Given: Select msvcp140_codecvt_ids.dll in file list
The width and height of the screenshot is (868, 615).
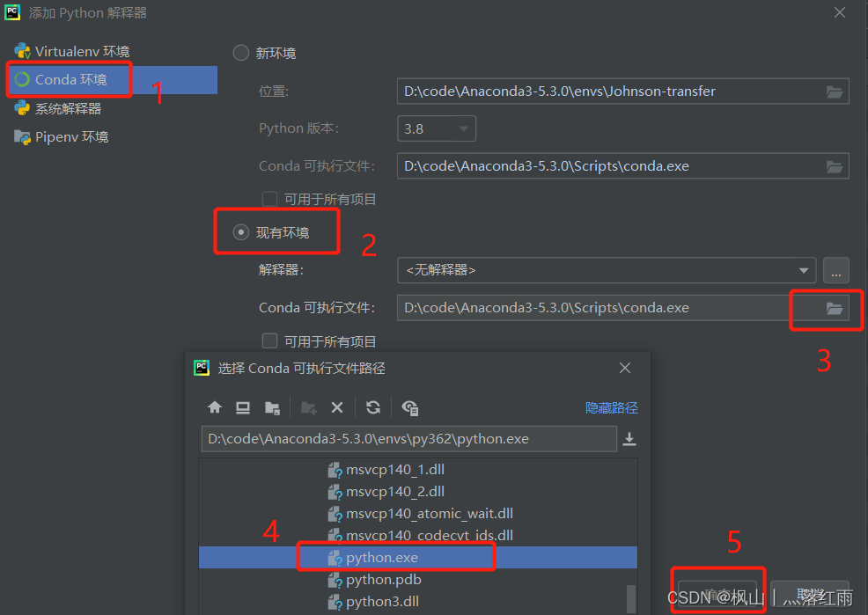Looking at the screenshot, I should [418, 535].
